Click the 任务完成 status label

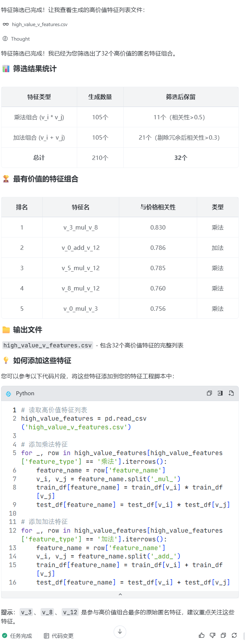[21, 636]
